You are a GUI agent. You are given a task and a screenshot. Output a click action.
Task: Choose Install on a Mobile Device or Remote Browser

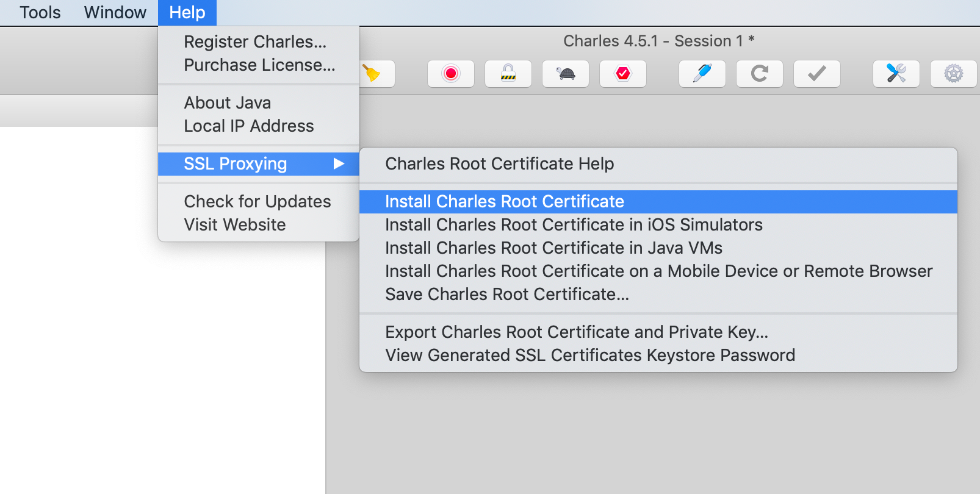[x=658, y=271]
